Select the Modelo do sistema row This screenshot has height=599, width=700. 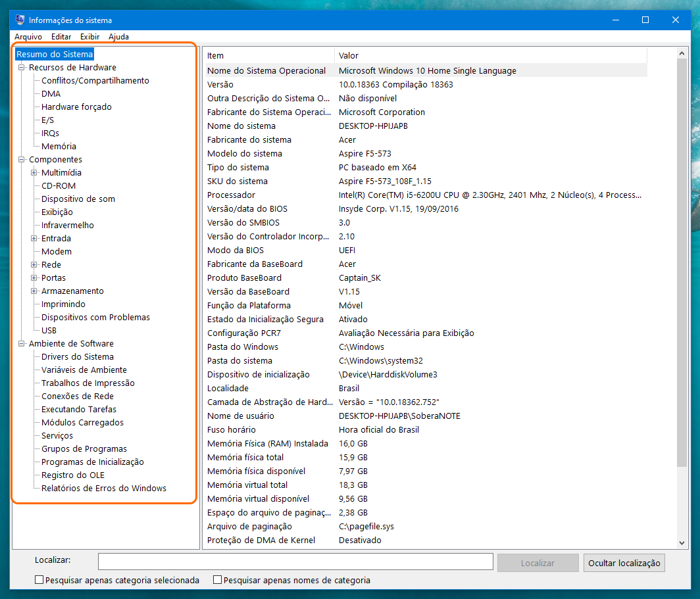pos(425,153)
